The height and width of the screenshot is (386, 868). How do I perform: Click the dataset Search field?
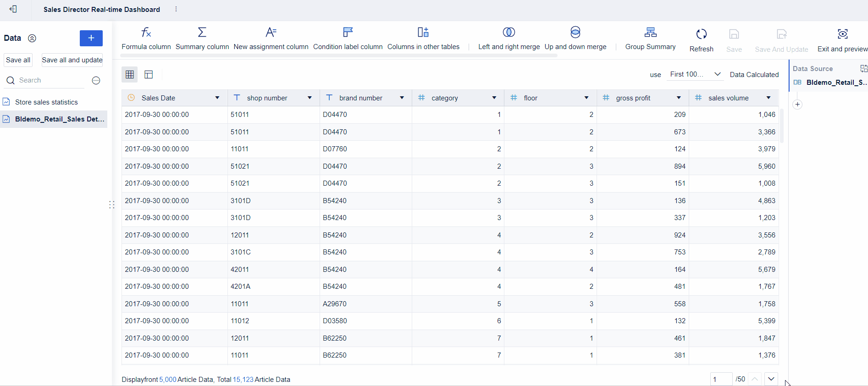50,80
